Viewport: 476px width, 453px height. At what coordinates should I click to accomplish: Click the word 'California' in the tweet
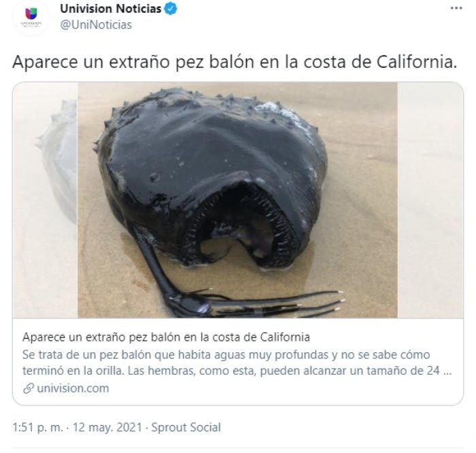point(417,62)
